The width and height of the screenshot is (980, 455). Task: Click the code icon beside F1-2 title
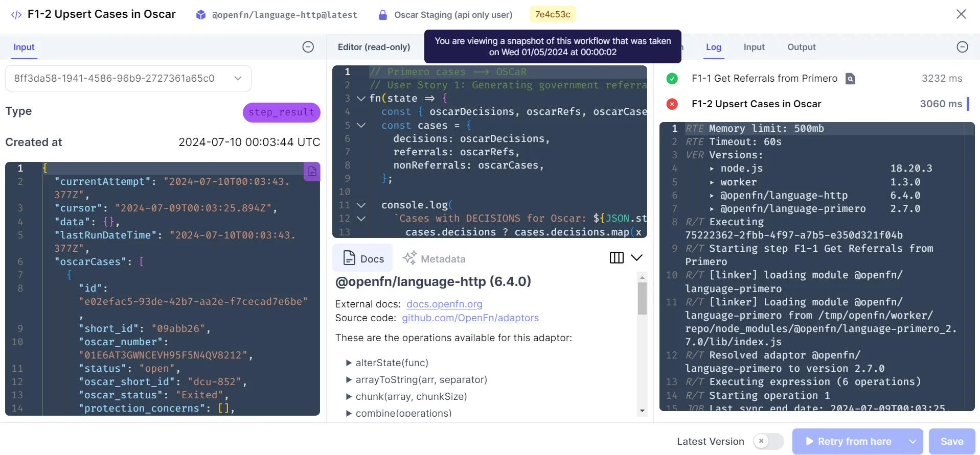16,14
